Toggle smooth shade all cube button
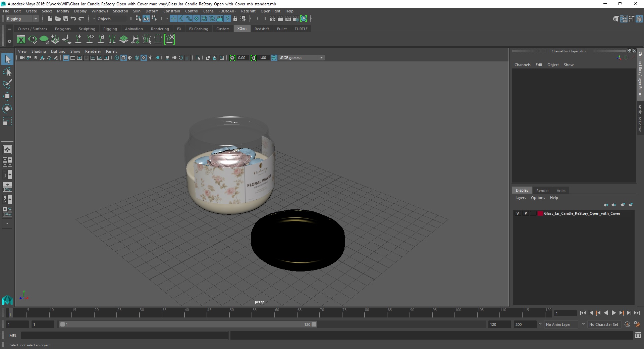 click(x=123, y=58)
